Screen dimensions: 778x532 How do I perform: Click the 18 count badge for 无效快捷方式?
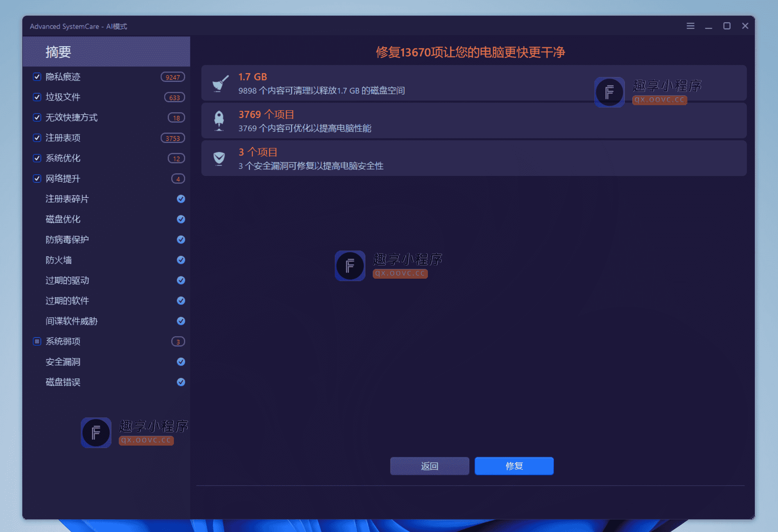[x=176, y=118]
